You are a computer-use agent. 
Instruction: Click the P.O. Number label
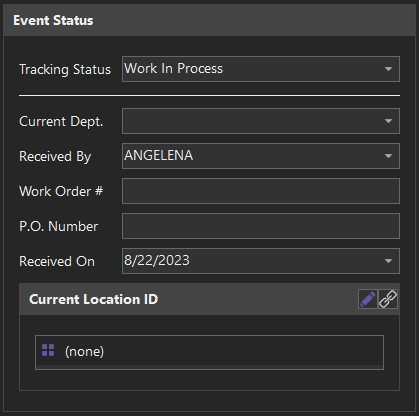pyautogui.click(x=59, y=226)
